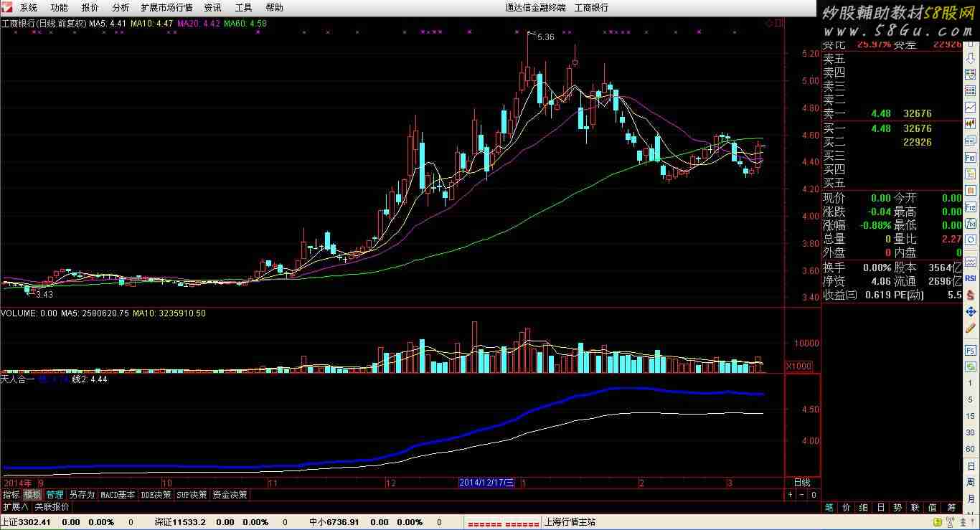Viewport: 980px width, 530px height.
Task: Choose the 资金决策 template
Action: [230, 495]
